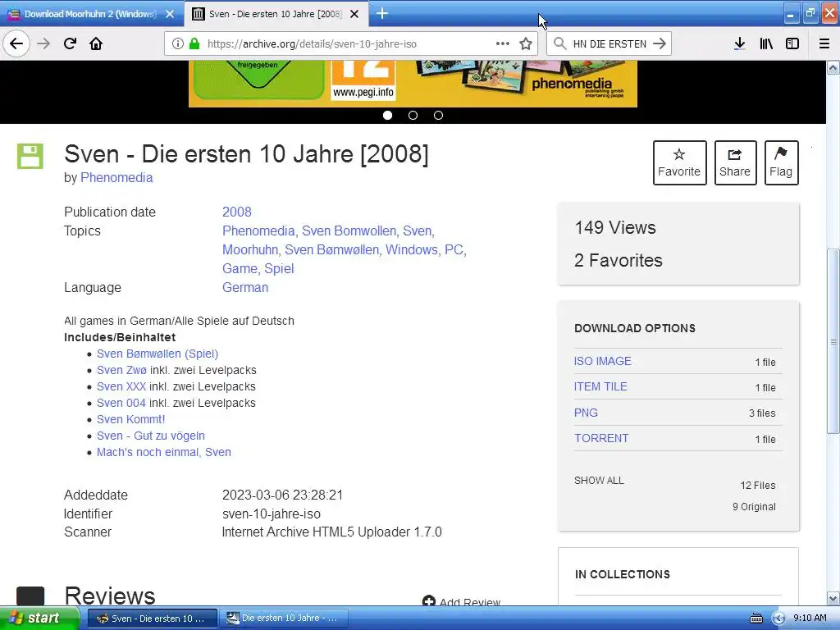Close the Sven - Die ersten 10 Jahre tab
Viewport: 840px width, 630px height.
[354, 14]
